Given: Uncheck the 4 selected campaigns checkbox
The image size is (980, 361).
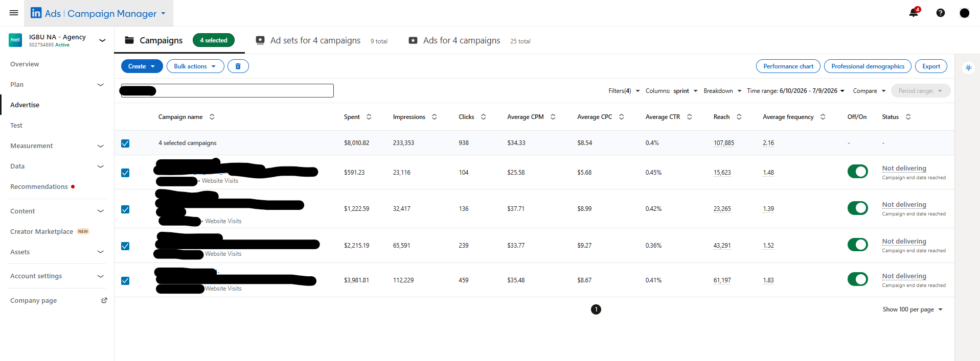Looking at the screenshot, I should coord(125,143).
